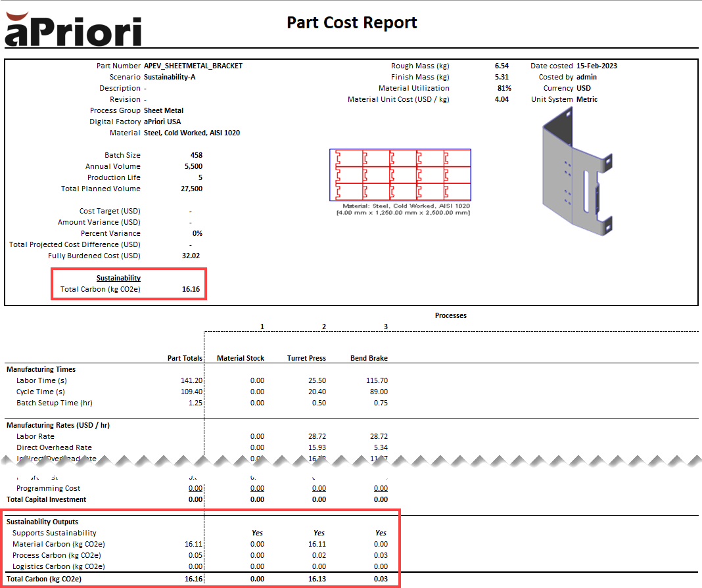Click Material Carbon part total 16.11
The image size is (702, 588).
click(193, 544)
